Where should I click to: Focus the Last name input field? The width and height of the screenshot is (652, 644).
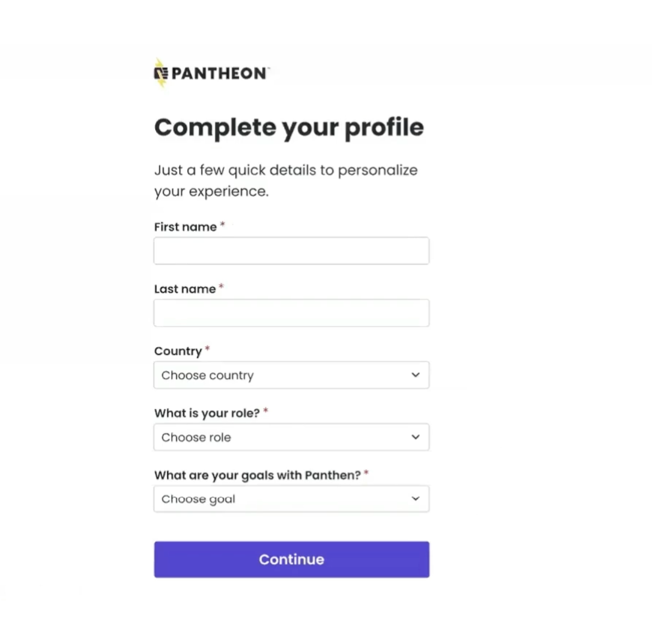[291, 313]
